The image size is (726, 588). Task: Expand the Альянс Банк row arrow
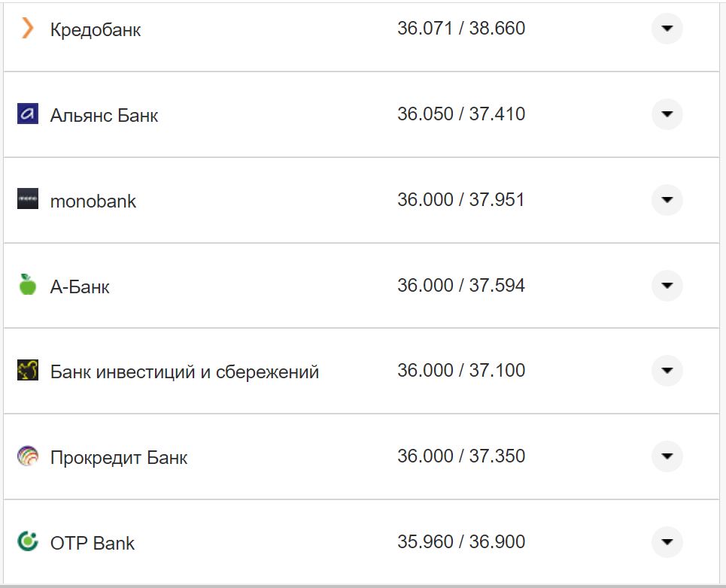coord(667,114)
